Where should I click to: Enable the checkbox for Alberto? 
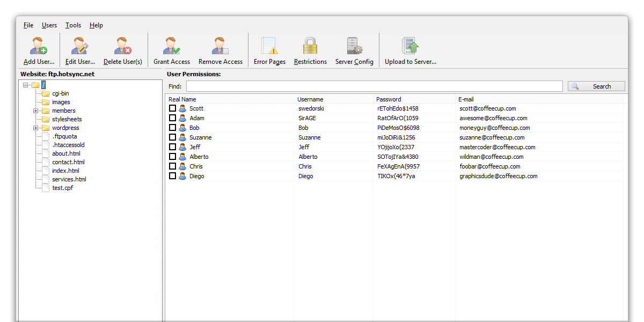pos(172,157)
